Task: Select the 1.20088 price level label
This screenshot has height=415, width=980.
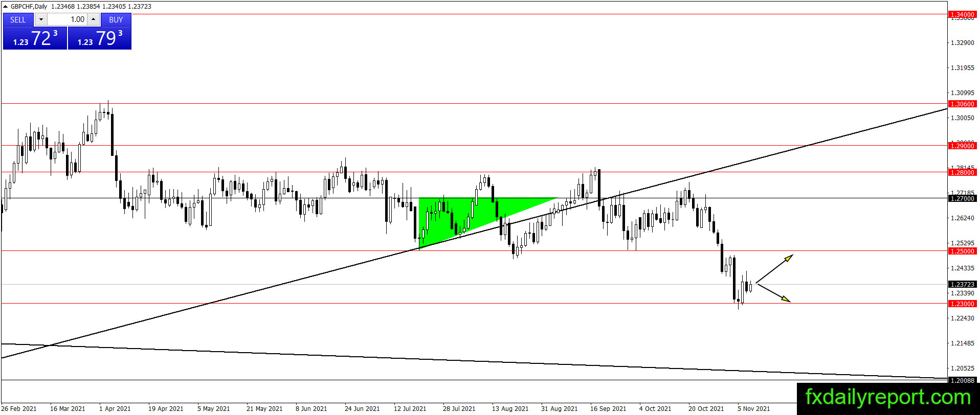Action: [x=962, y=380]
